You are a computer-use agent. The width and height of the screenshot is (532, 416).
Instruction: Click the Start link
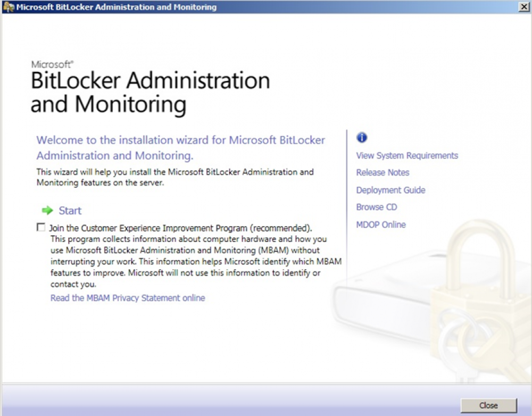70,210
